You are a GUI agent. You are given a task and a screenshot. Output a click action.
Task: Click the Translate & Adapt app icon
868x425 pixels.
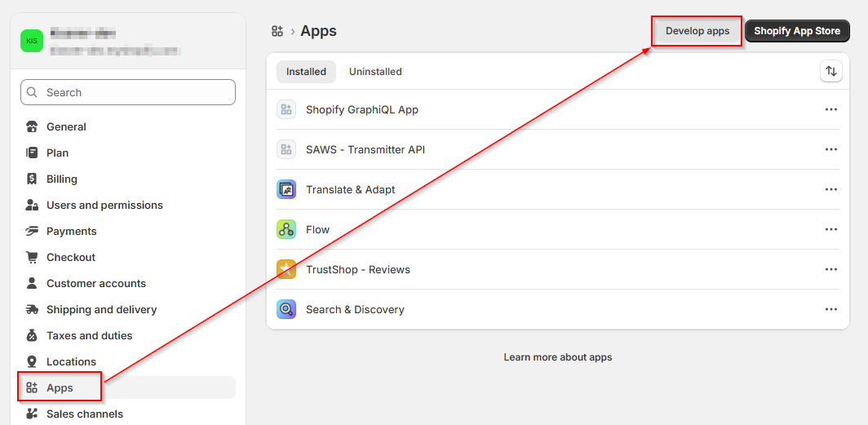pos(286,189)
